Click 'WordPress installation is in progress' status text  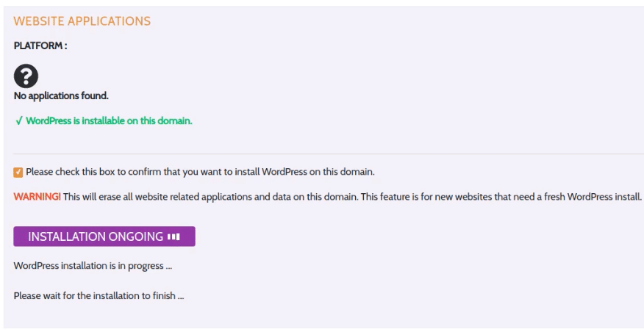pyautogui.click(x=93, y=265)
